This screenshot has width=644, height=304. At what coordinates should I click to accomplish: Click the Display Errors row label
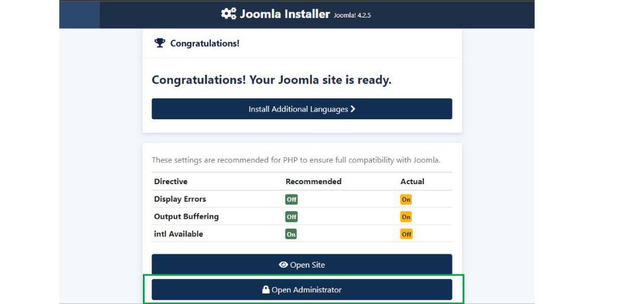pyautogui.click(x=180, y=199)
